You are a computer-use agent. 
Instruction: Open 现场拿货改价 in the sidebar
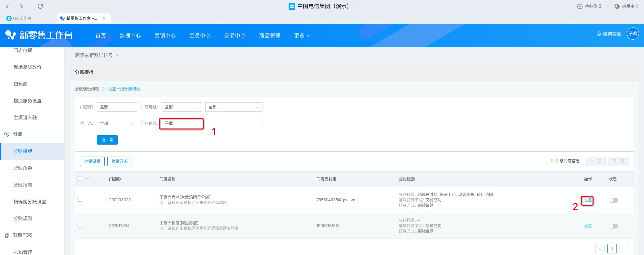click(x=28, y=67)
